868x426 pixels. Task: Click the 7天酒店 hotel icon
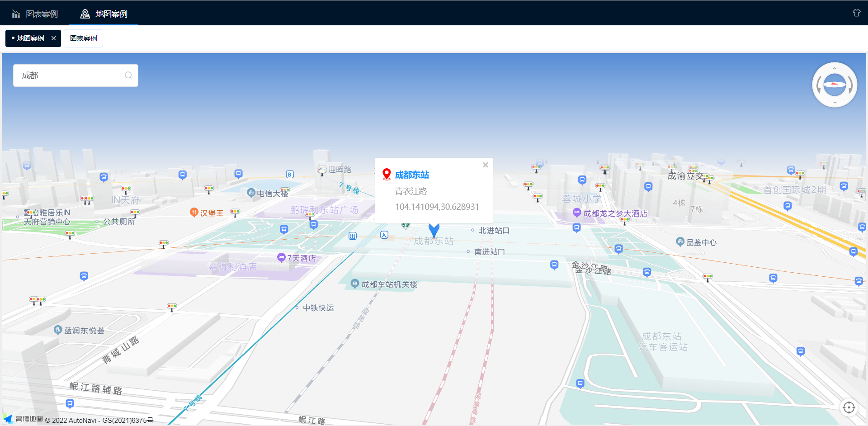tap(281, 258)
